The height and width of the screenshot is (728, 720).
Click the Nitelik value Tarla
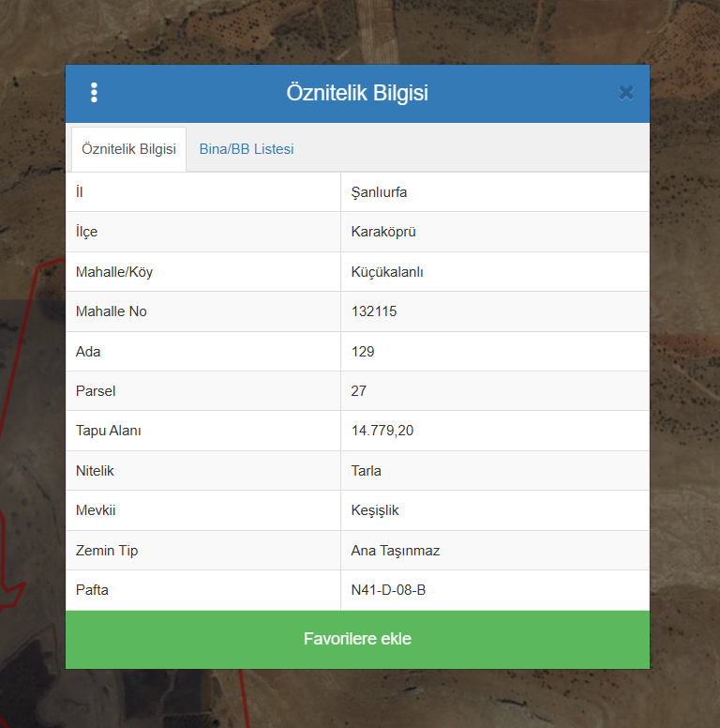tap(367, 471)
